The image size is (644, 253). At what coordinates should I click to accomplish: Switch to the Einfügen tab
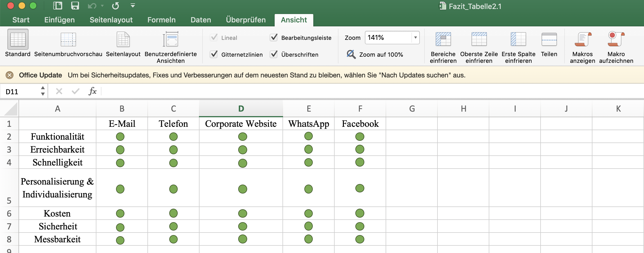59,20
